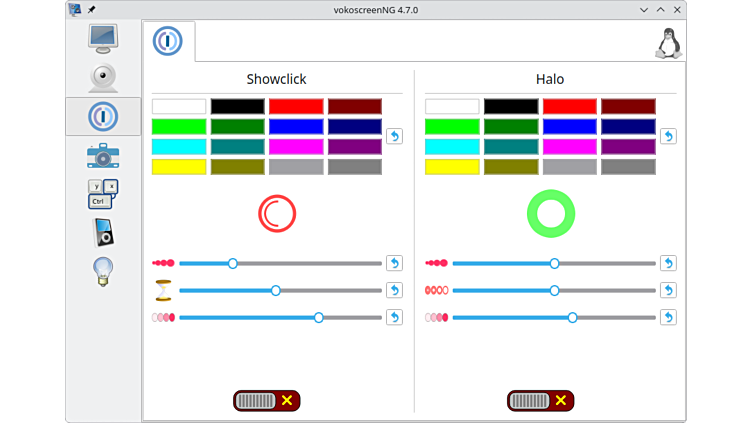Reset the Halo bottom opacity slider
Screen dimensions: 752x423
click(668, 317)
